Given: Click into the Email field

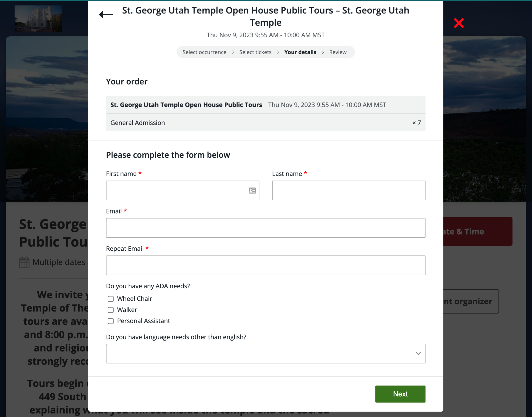Looking at the screenshot, I should [x=265, y=228].
